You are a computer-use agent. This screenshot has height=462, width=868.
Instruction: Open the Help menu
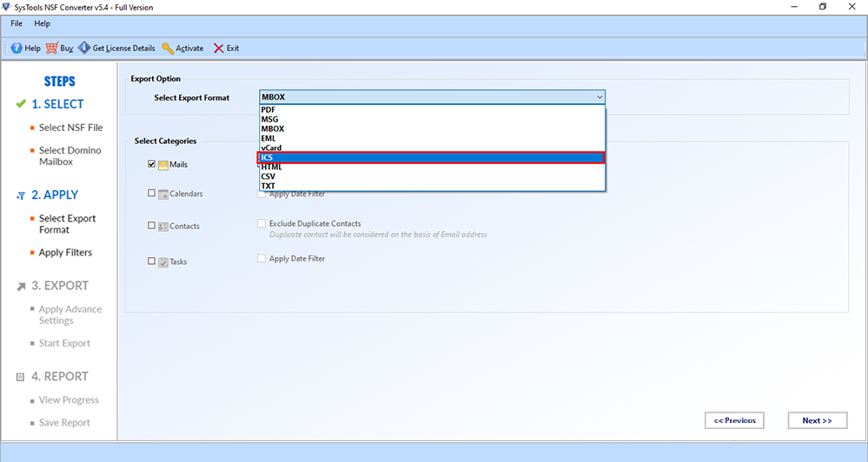pyautogui.click(x=42, y=23)
